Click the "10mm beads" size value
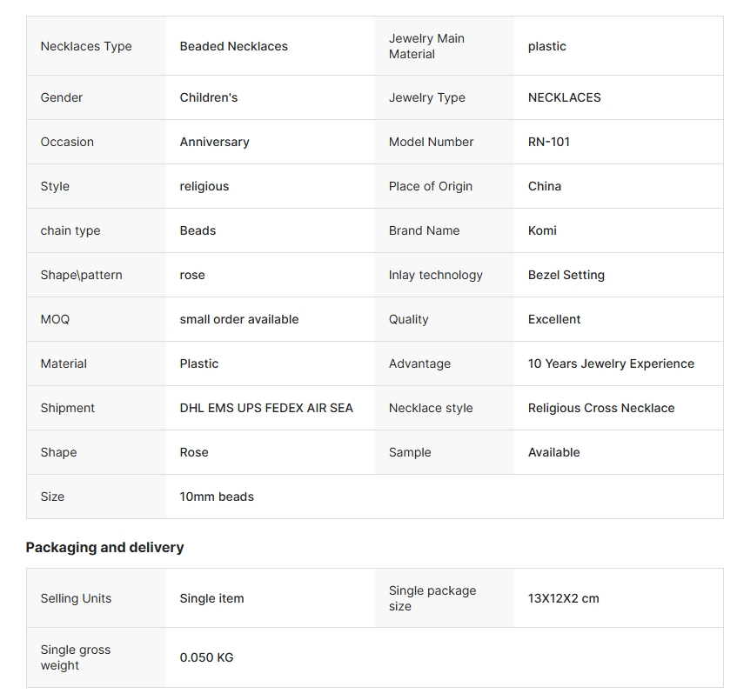The width and height of the screenshot is (737, 700). (217, 497)
